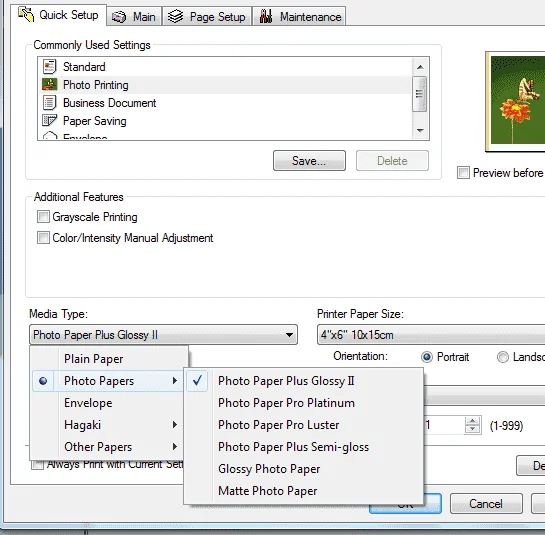Viewport: 545px width, 535px height.
Task: Tick Color/Intensity Manual Adjustment checkbox
Action: point(43,238)
